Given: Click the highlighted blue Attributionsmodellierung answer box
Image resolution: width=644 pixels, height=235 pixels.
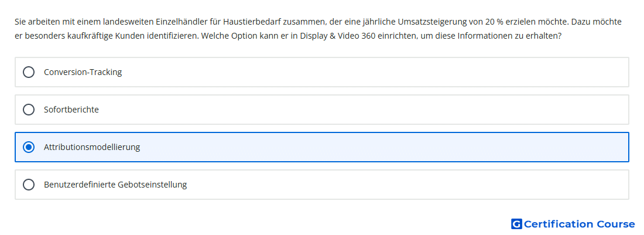Looking at the screenshot, I should (322, 147).
